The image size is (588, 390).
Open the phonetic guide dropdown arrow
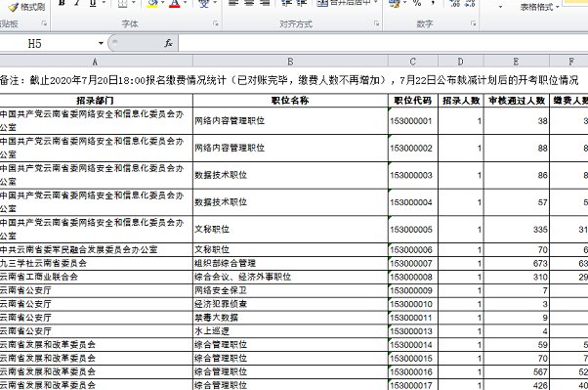215,3
